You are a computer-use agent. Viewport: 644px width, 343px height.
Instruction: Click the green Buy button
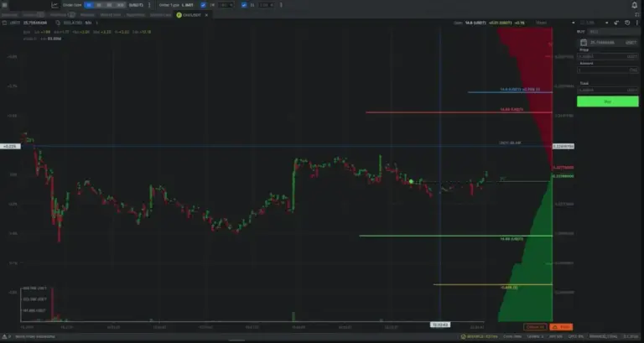607,101
